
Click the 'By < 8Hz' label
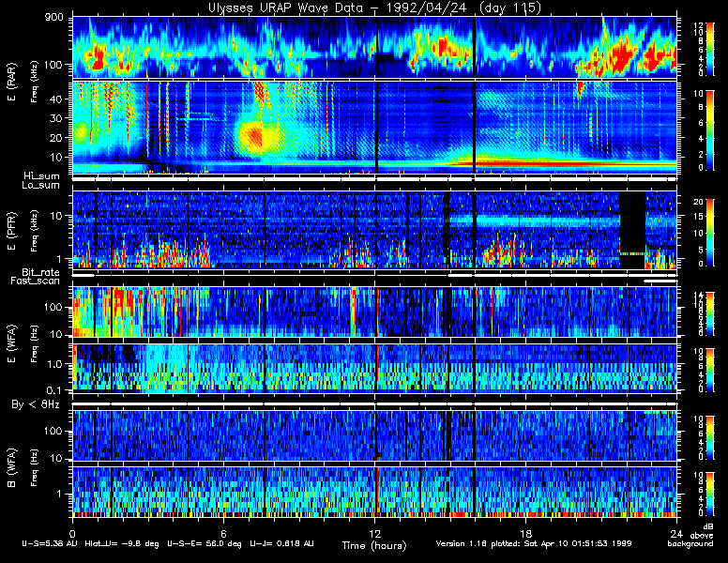tap(36, 404)
